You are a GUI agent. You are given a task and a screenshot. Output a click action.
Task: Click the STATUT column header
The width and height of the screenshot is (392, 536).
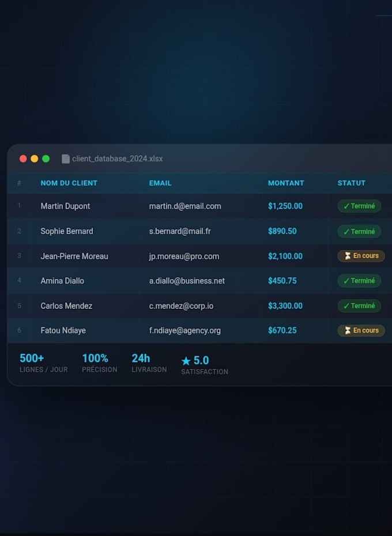coord(351,183)
